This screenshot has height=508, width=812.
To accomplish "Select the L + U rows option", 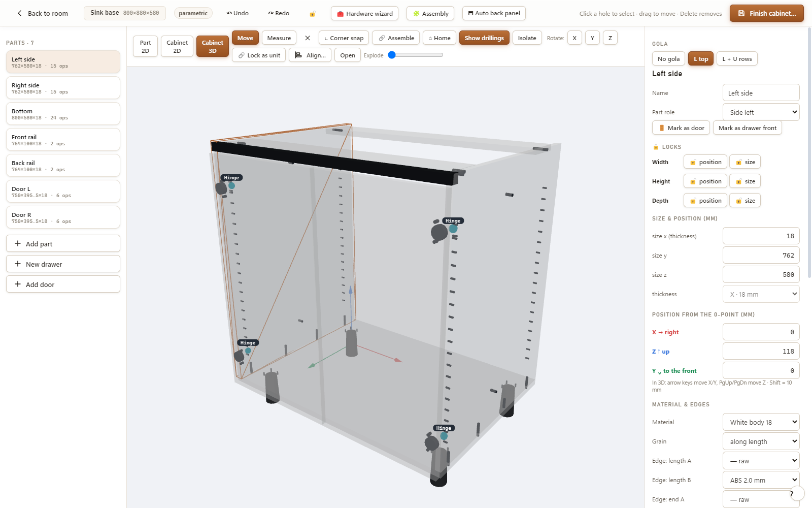I will coord(737,58).
